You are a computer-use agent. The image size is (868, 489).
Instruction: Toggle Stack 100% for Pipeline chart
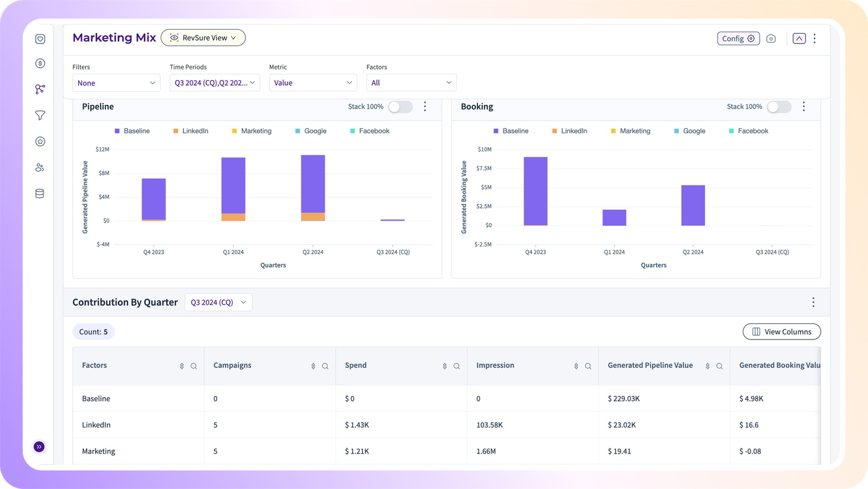click(400, 107)
